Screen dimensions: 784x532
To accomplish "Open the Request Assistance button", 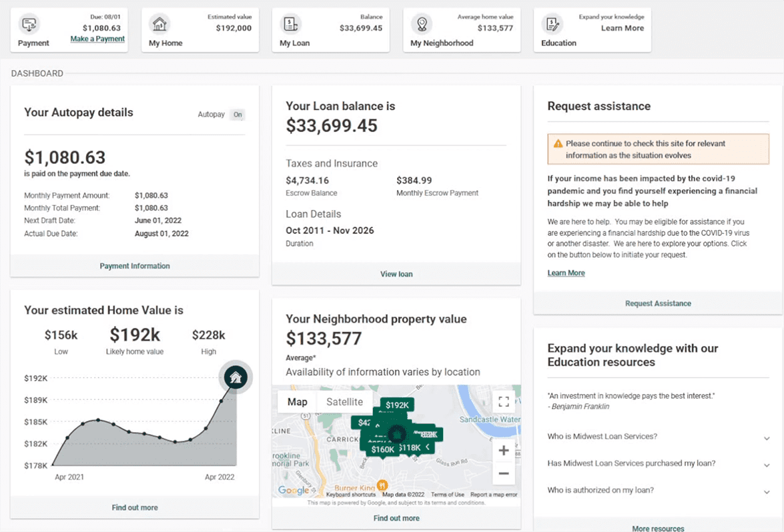I will click(x=657, y=303).
